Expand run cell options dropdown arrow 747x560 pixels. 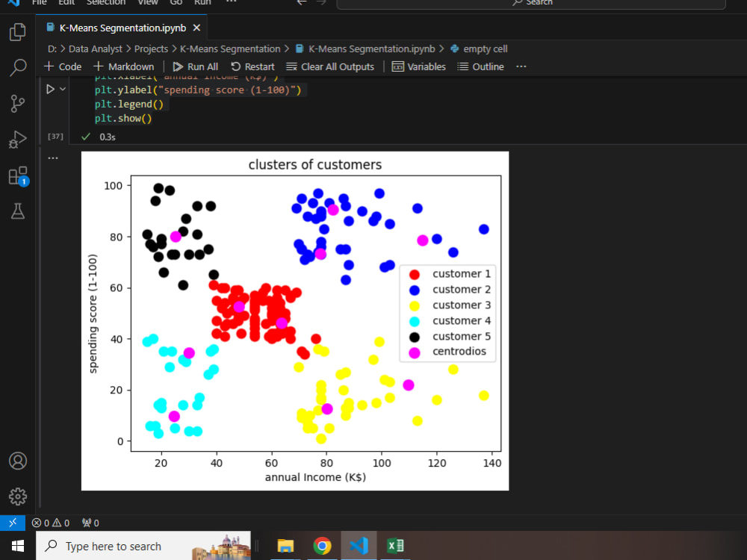(63, 89)
